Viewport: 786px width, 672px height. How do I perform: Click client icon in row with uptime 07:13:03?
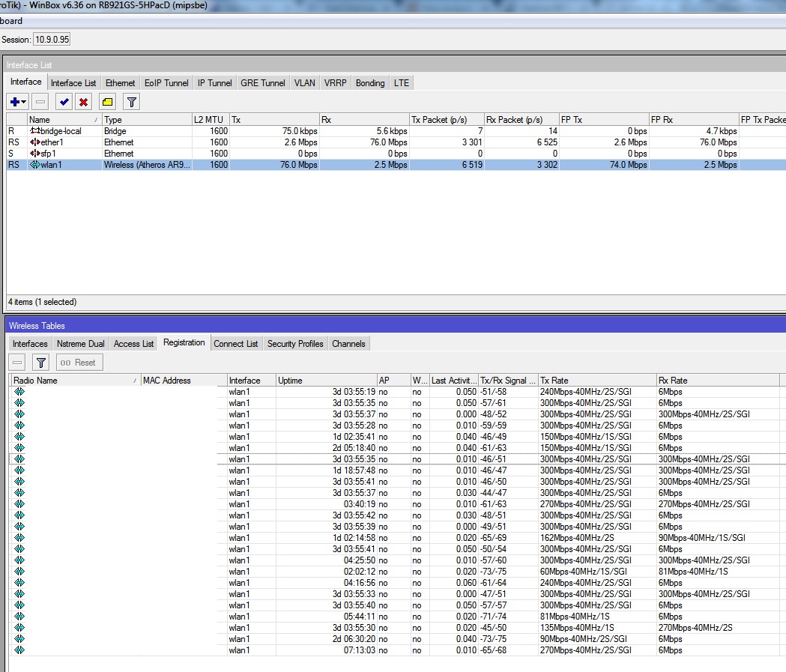19,650
